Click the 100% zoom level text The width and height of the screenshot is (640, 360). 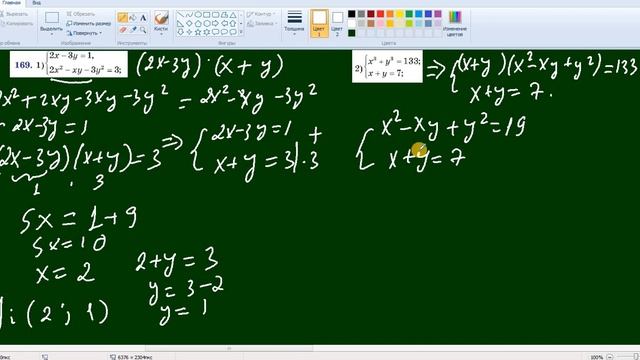tap(596, 357)
